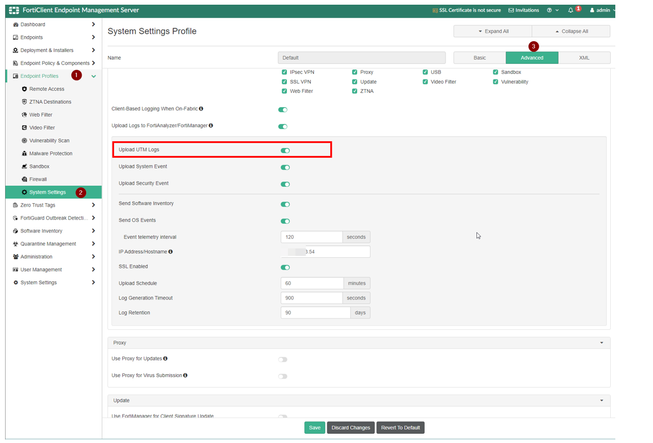Click the Event telemetry interval field
The image size is (653, 443).
tap(312, 237)
